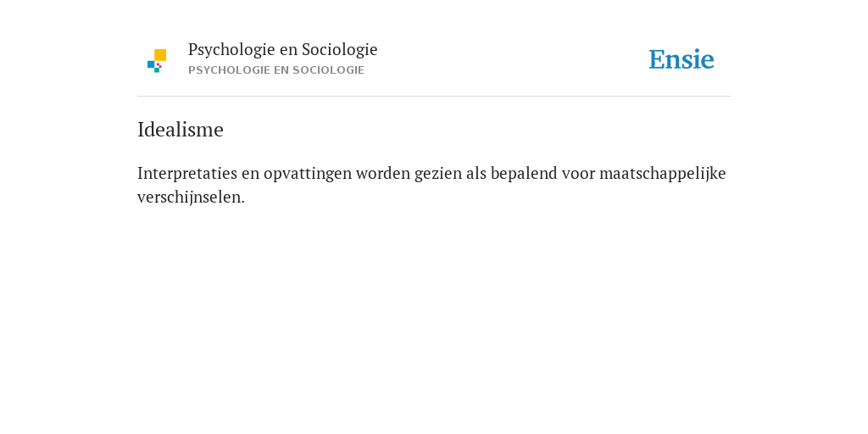Click the colorful squares logo icon
The height and width of the screenshot is (434, 868).
tap(157, 61)
